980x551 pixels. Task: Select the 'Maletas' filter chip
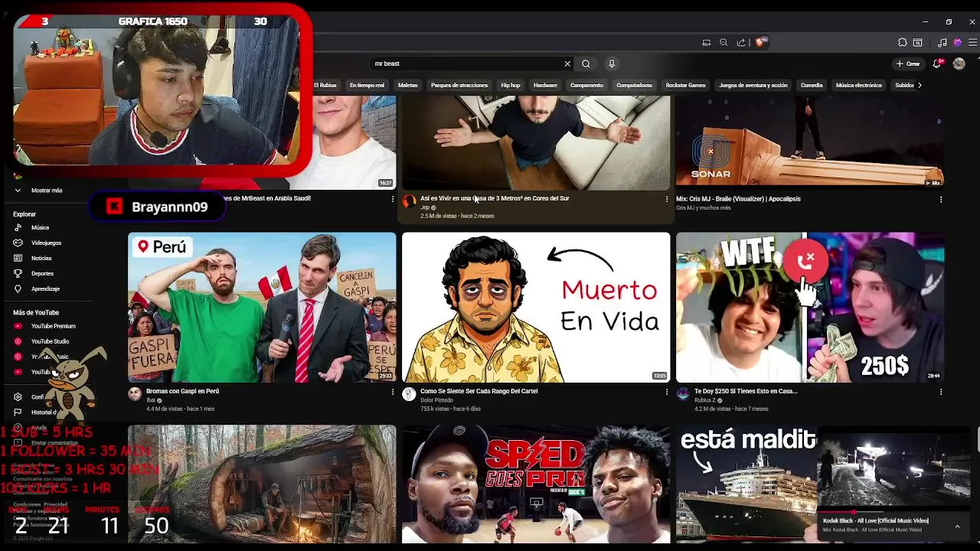click(408, 85)
